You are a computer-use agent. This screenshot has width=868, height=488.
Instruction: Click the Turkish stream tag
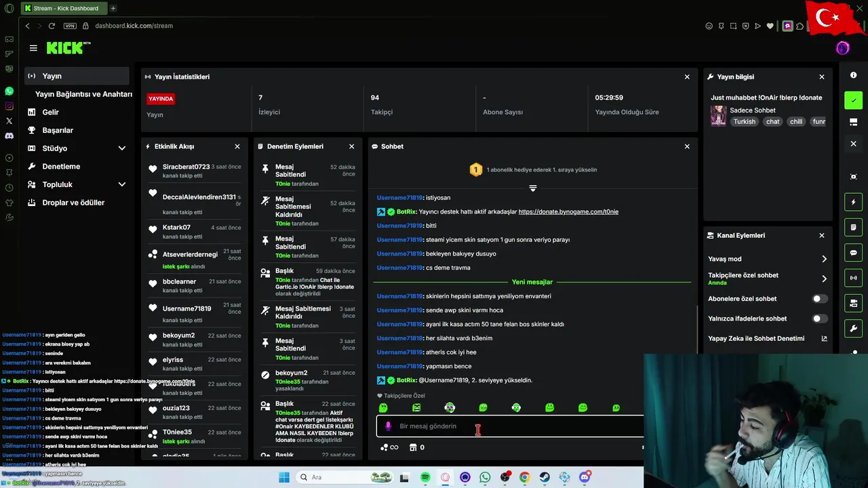pyautogui.click(x=744, y=122)
